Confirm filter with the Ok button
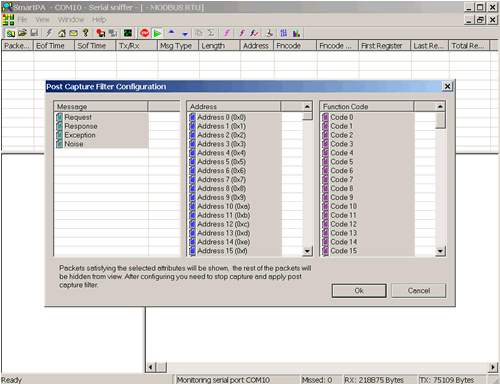500x384 pixels. pyautogui.click(x=359, y=291)
